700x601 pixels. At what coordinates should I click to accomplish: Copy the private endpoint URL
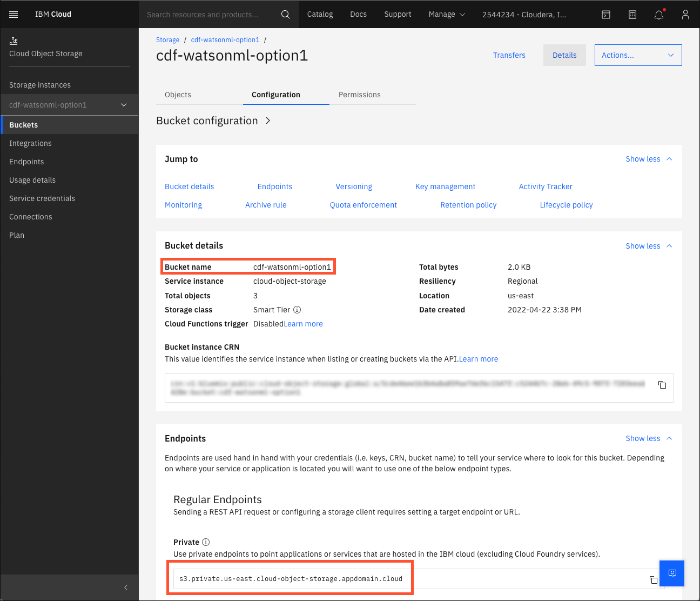[654, 579]
